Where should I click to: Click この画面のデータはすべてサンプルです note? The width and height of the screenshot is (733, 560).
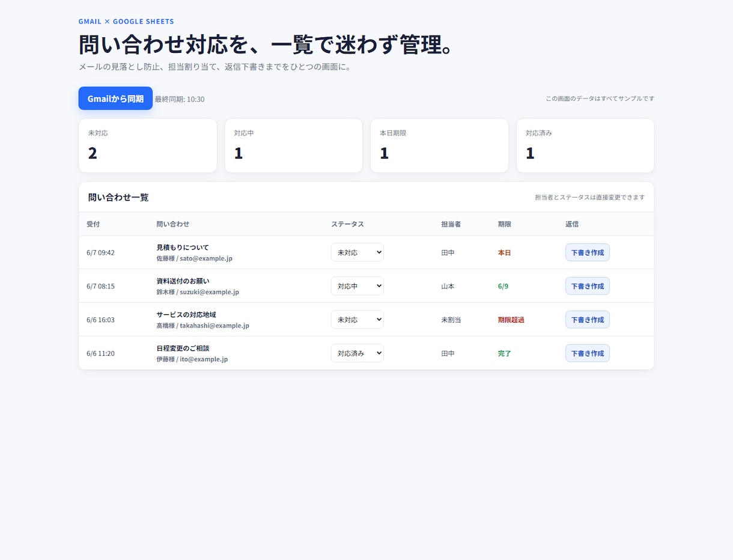(600, 99)
